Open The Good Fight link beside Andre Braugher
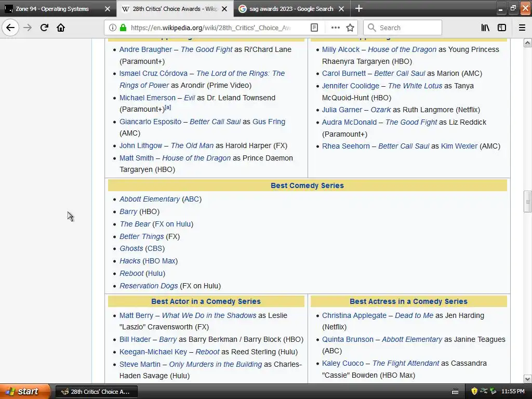This screenshot has width=532, height=399. coord(206,49)
